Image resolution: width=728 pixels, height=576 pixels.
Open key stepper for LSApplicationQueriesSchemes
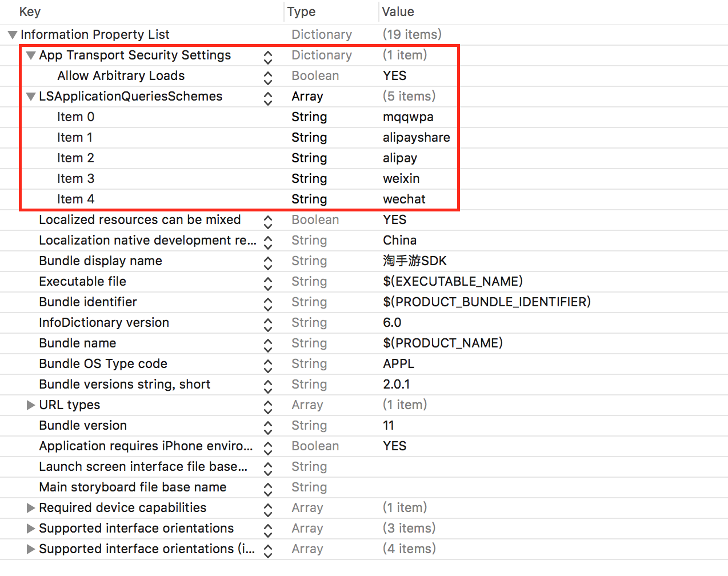coord(268,98)
